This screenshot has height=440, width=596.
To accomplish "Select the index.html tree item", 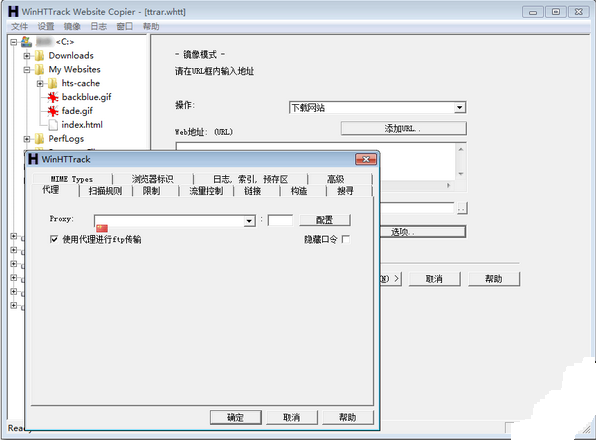I will click(x=82, y=125).
